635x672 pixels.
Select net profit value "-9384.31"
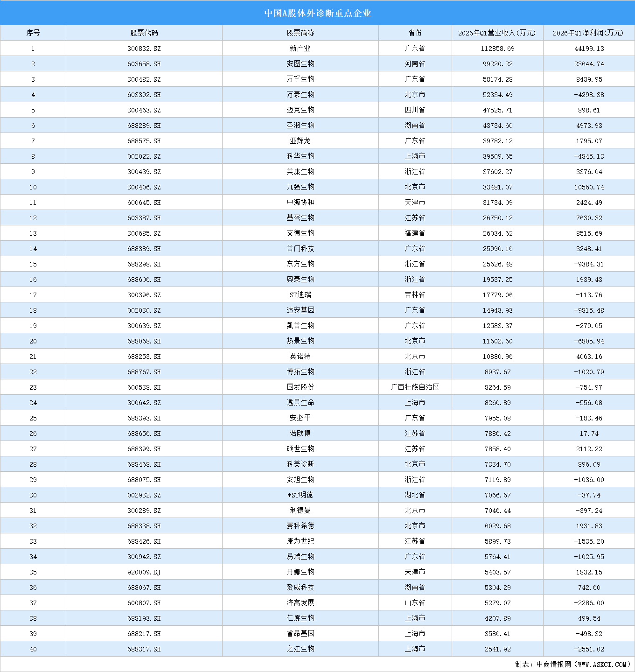click(x=589, y=264)
